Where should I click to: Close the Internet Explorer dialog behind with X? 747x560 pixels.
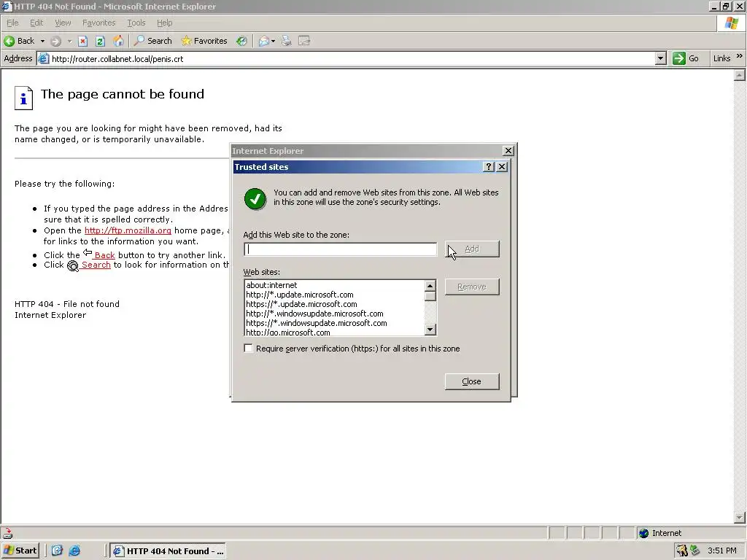click(508, 150)
